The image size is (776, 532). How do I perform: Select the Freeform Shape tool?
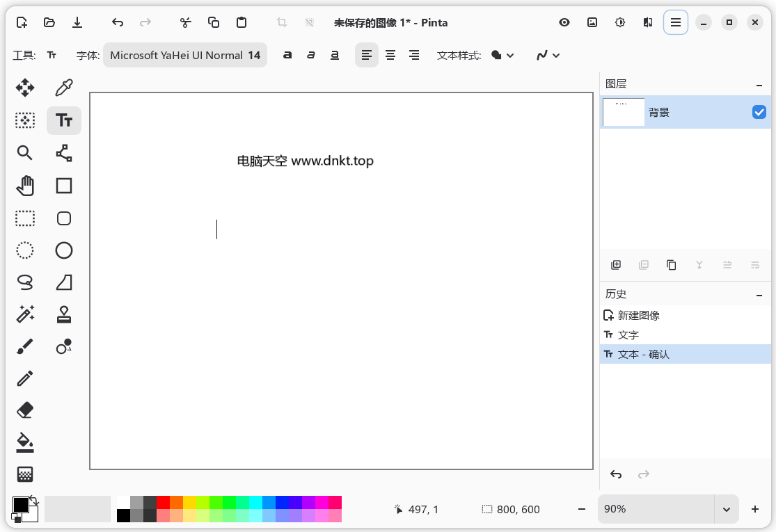pos(64,282)
